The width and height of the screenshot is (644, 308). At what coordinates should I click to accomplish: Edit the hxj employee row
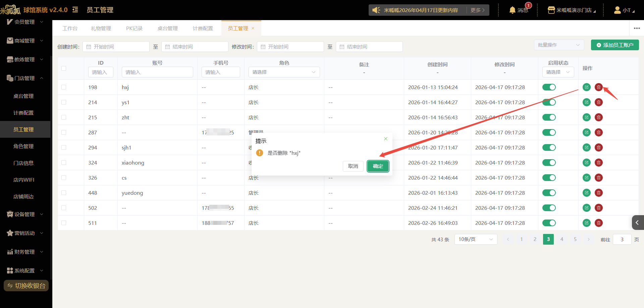[x=587, y=87]
